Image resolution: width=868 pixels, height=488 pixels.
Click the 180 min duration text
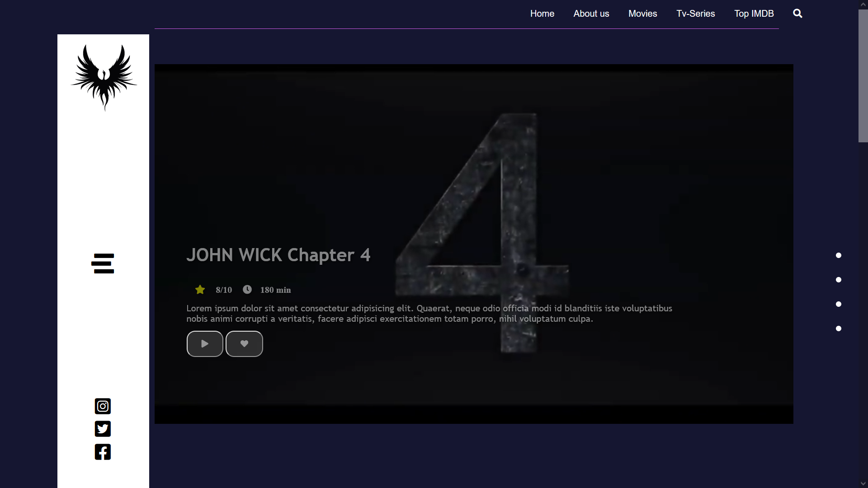click(275, 290)
